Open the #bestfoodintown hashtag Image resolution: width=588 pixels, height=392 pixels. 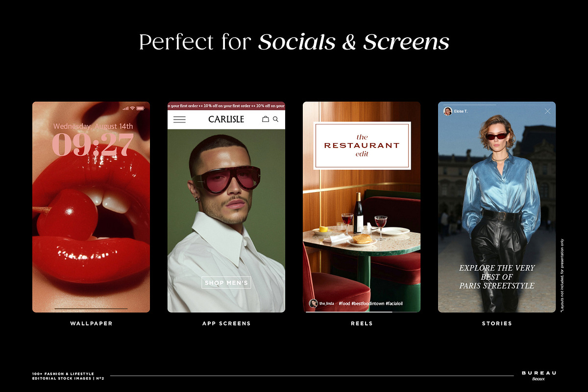pos(367,304)
